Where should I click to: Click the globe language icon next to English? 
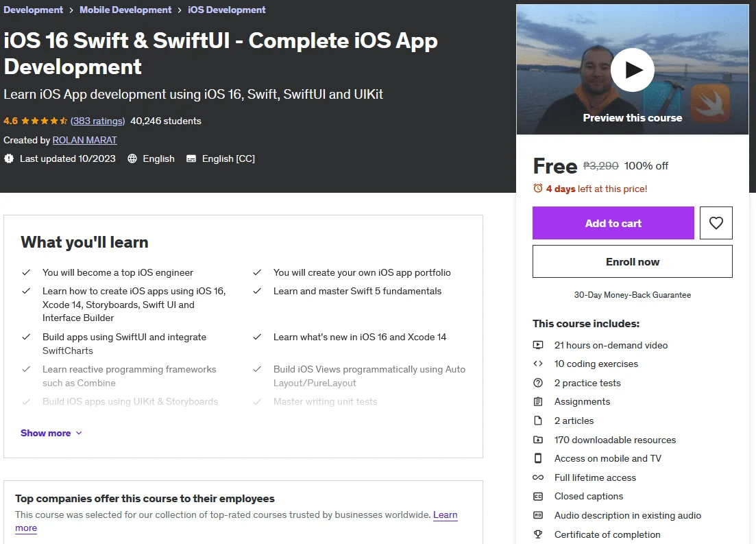pos(132,158)
